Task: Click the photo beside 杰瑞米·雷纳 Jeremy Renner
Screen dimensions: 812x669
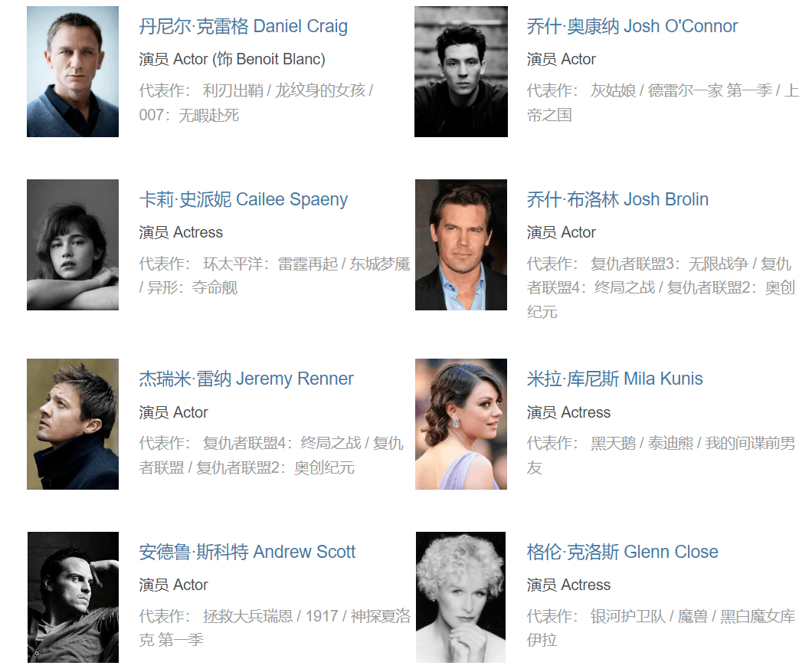Action: (73, 424)
